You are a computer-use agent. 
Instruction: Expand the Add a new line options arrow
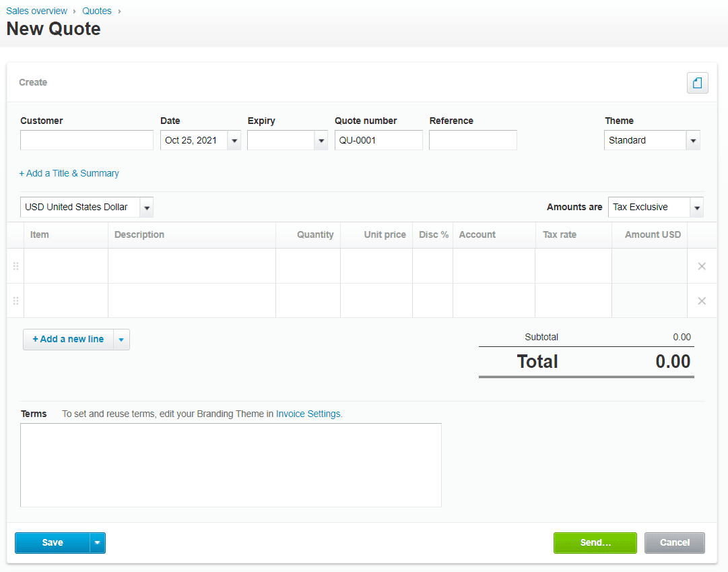(121, 340)
